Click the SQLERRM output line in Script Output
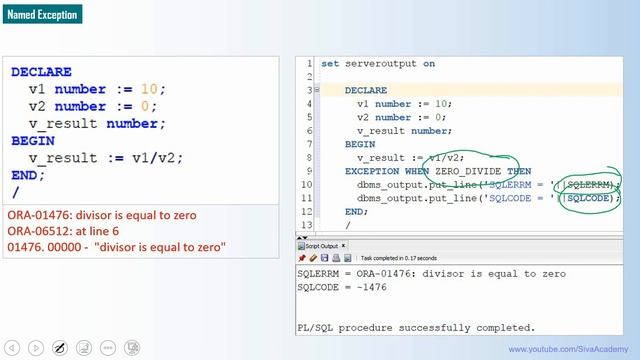This screenshot has height=360, width=640. [x=431, y=274]
